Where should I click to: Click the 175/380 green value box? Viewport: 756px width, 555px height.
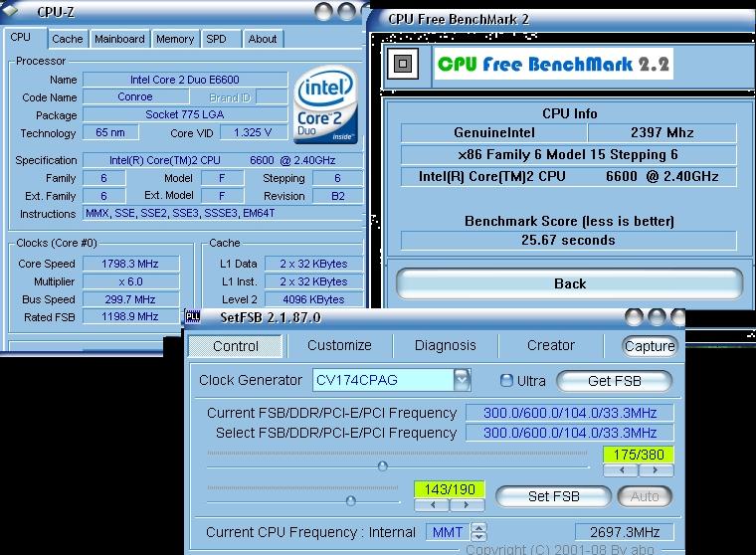click(x=639, y=455)
